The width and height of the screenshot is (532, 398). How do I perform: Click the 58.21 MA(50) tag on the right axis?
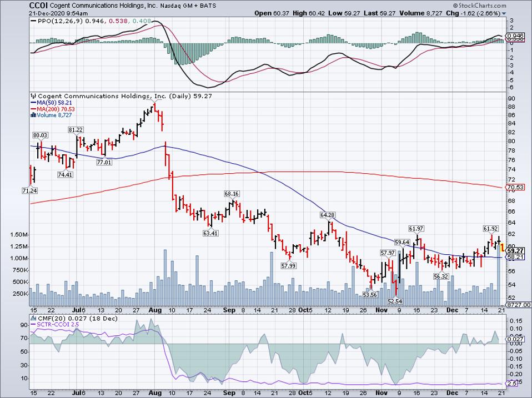pos(515,258)
